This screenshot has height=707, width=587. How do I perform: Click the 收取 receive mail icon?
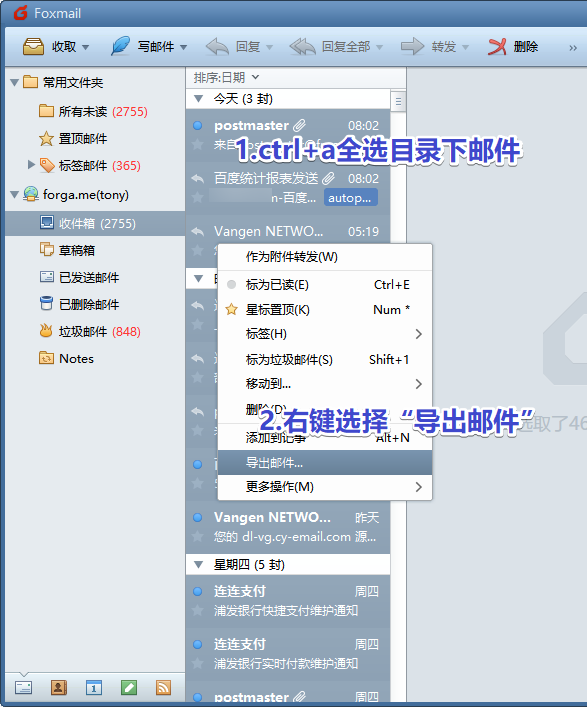[x=33, y=46]
